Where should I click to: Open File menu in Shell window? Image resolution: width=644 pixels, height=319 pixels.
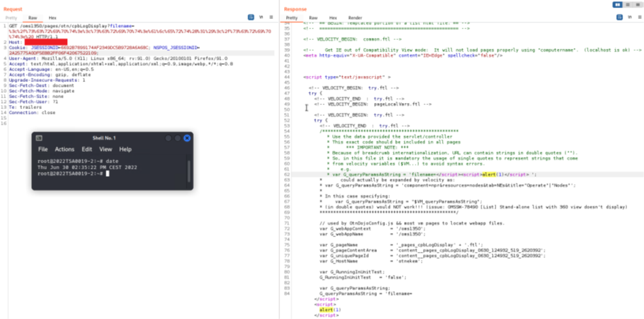[43, 150]
